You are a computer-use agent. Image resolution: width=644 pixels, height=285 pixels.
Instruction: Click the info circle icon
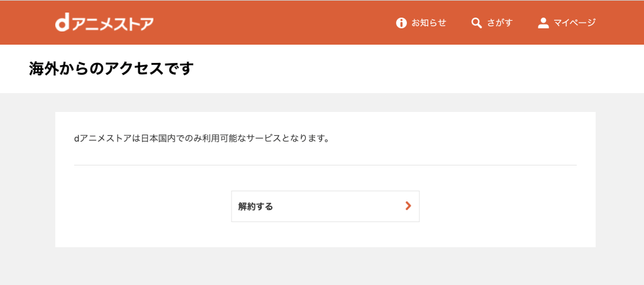(401, 23)
